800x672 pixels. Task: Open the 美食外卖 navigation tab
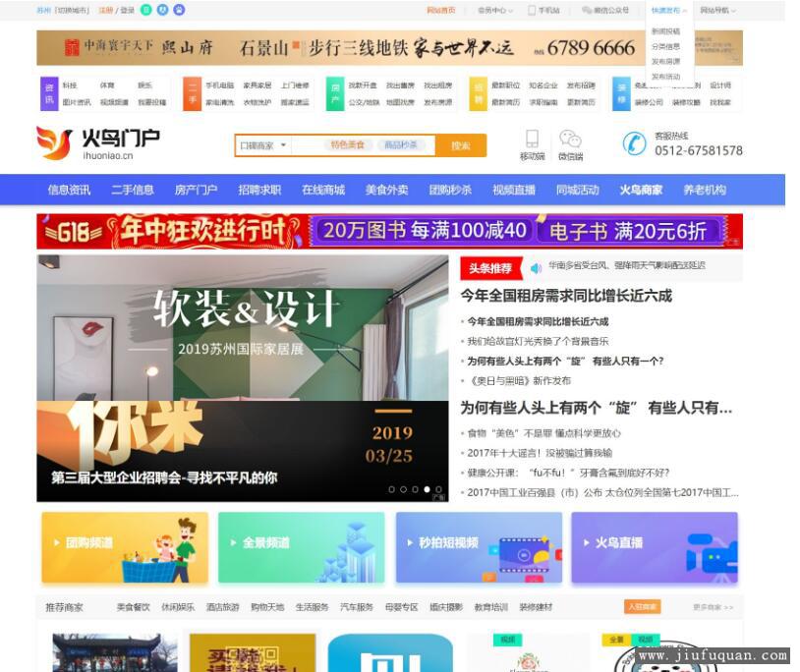coord(387,191)
